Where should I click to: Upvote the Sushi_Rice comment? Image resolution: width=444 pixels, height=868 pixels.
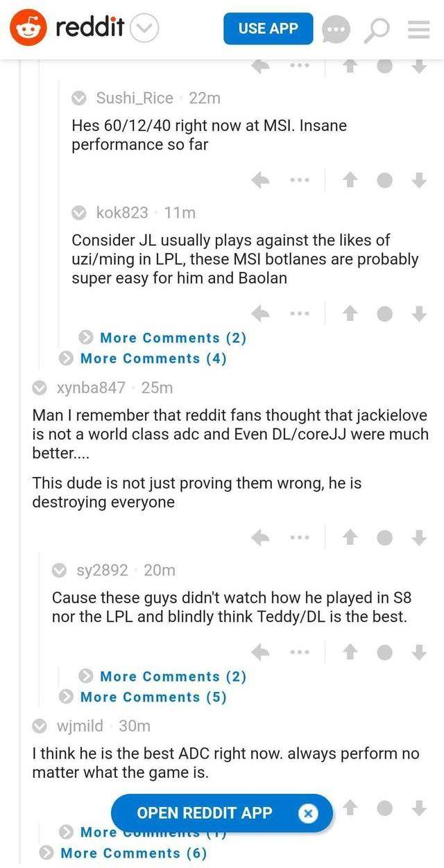point(350,180)
